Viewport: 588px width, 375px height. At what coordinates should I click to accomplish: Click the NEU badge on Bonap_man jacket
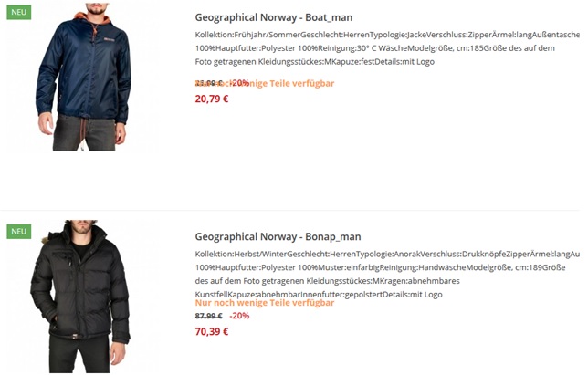pos(18,231)
